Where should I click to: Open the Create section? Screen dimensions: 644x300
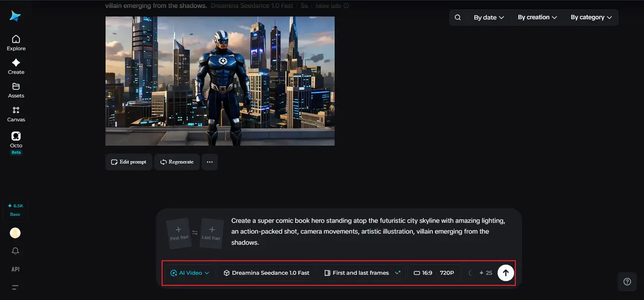pos(16,66)
